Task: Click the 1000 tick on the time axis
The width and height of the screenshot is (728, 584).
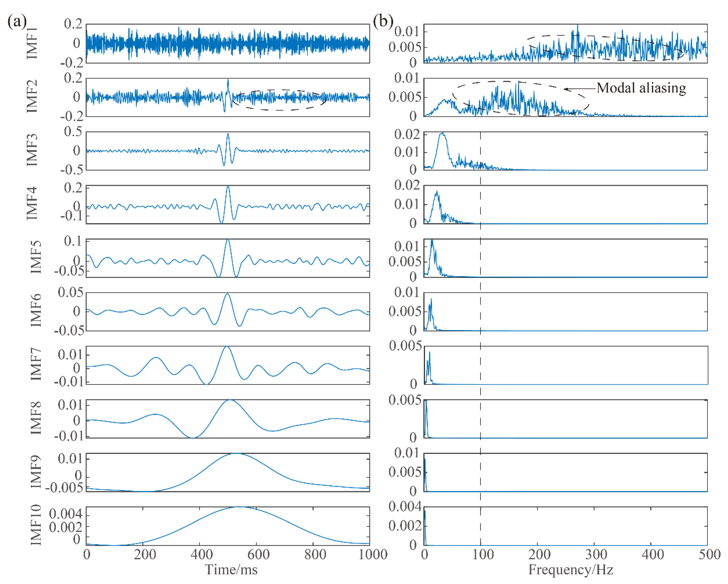Action: 373,554
